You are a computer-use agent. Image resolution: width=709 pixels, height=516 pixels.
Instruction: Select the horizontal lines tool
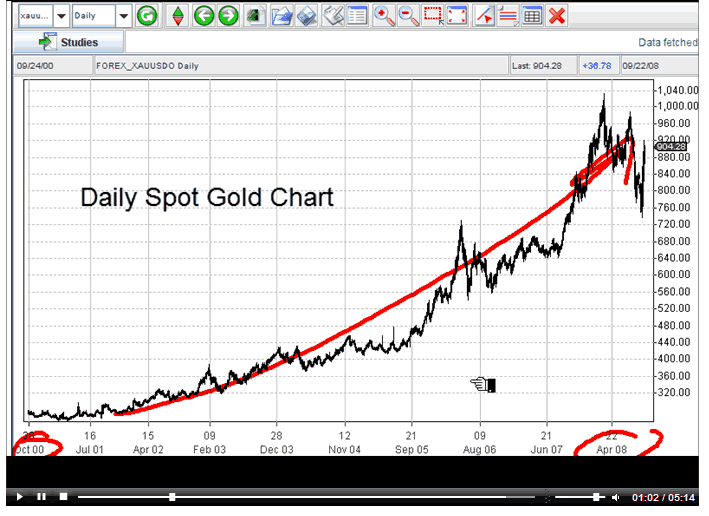point(508,16)
